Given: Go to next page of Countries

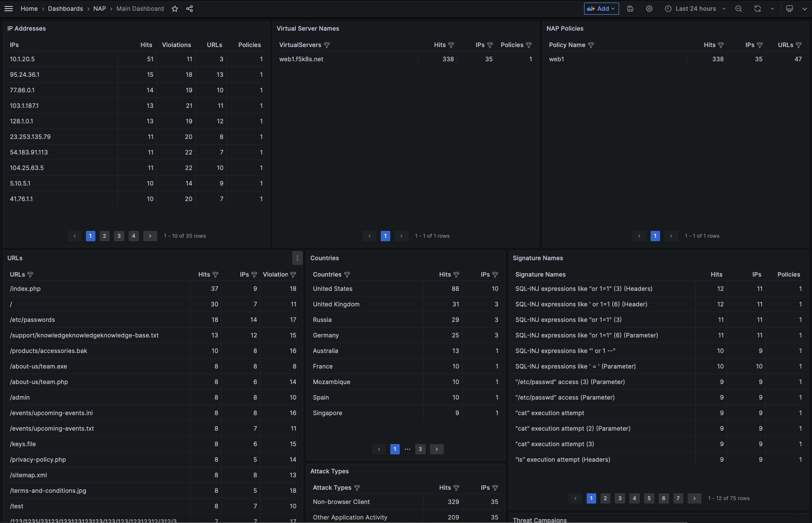Looking at the screenshot, I should tap(437, 449).
